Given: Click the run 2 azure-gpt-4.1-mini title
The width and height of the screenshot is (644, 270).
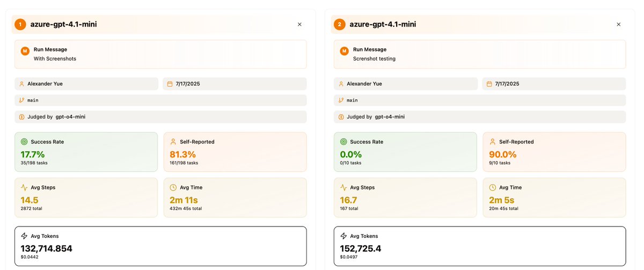Looking at the screenshot, I should [383, 24].
